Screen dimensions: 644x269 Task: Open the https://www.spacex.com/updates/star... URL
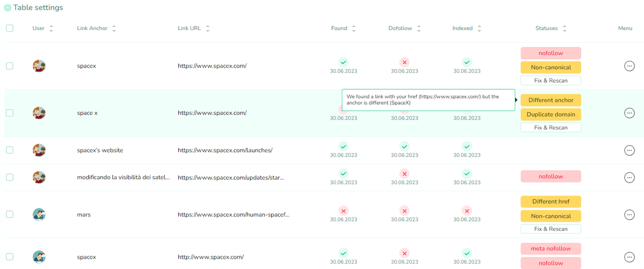coord(231,177)
